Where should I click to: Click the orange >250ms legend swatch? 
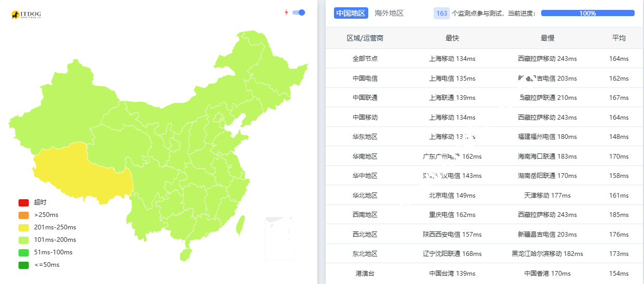click(x=23, y=215)
